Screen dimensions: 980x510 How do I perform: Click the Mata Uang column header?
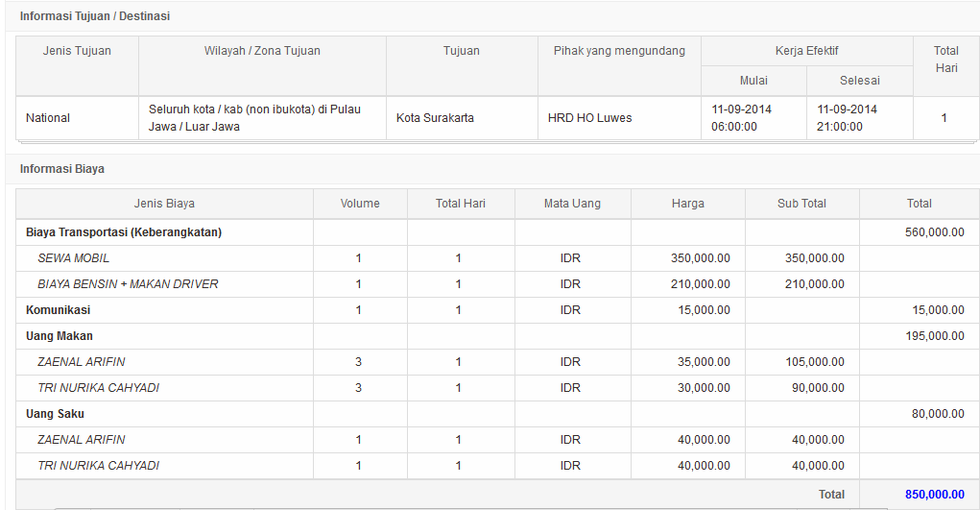(572, 204)
